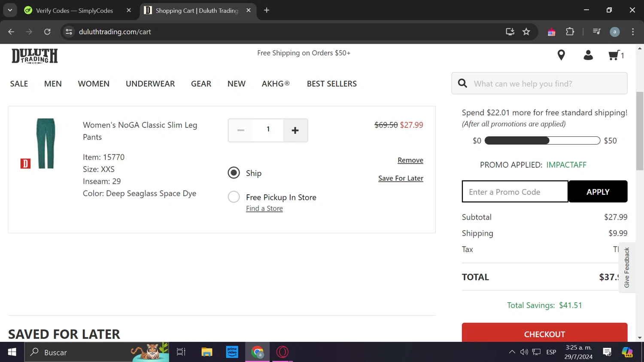The height and width of the screenshot is (362, 644).
Task: Open the shopping extension icon in toolbar
Action: click(x=552, y=32)
